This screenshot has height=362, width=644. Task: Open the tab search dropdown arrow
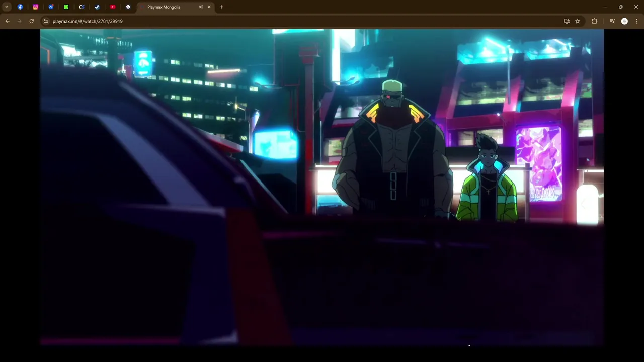coord(7,7)
